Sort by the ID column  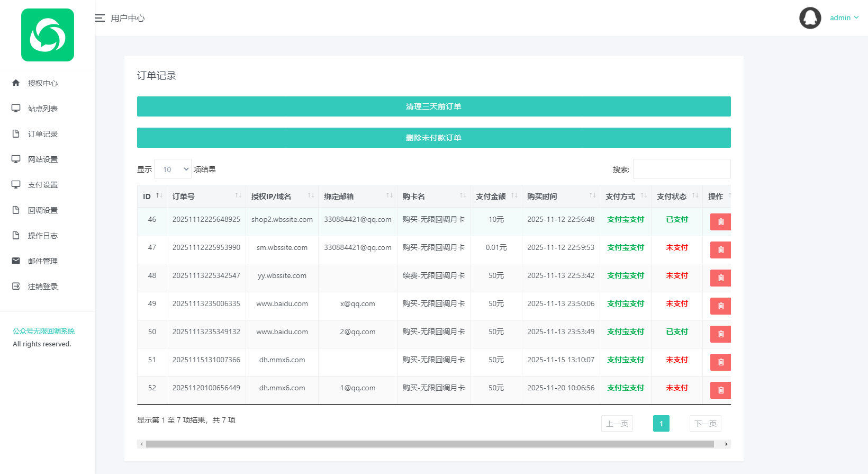point(152,196)
